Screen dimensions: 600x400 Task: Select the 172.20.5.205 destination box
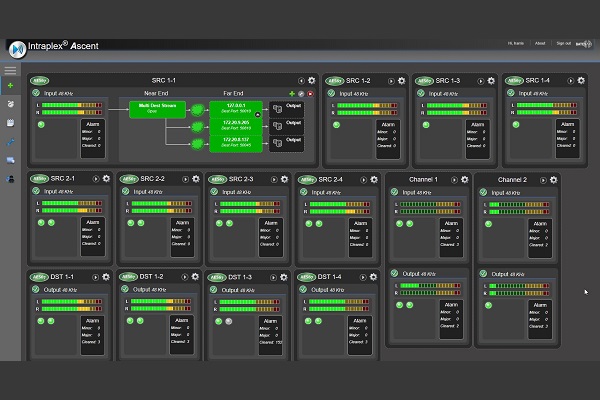pyautogui.click(x=236, y=126)
